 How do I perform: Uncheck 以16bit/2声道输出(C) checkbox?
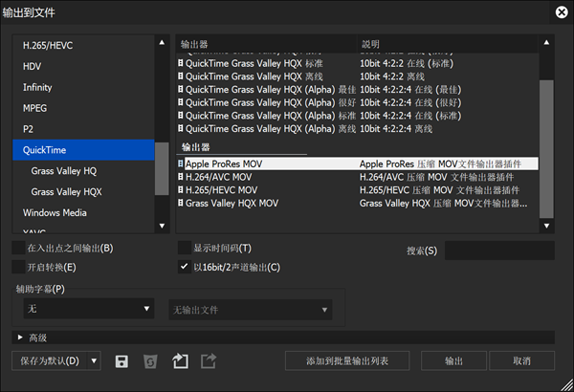point(185,267)
